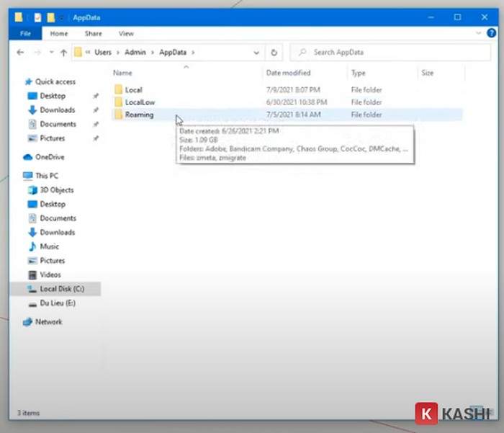Expand the ribbon with the chevron
The image size is (504, 433).
[479, 33]
